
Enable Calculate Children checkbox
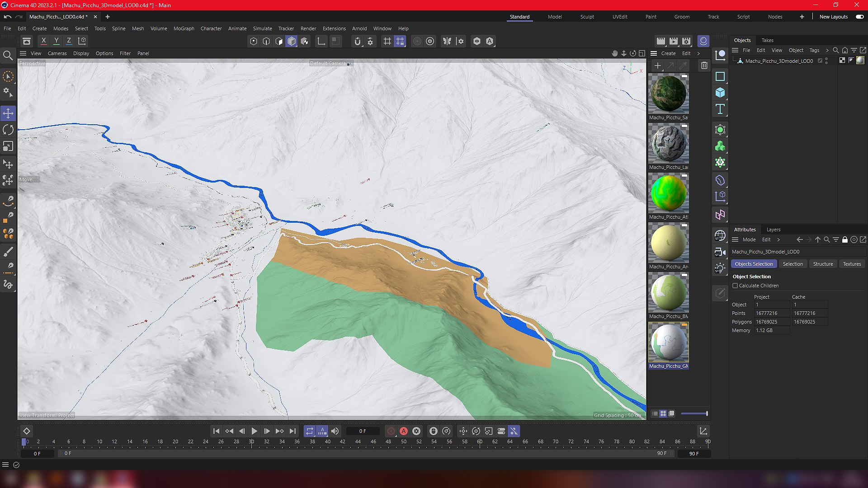point(735,286)
